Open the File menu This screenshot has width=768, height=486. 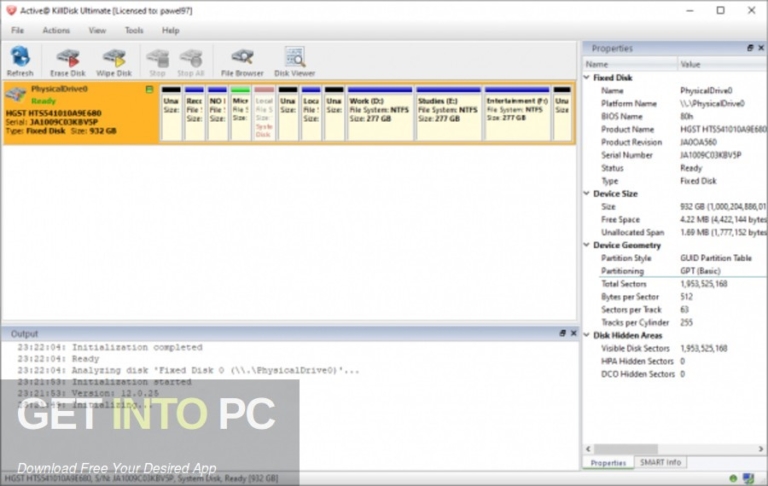click(x=18, y=30)
